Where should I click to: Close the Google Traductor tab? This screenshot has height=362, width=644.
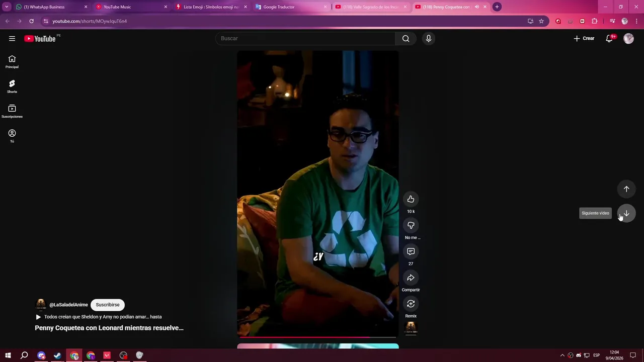pos(325,7)
